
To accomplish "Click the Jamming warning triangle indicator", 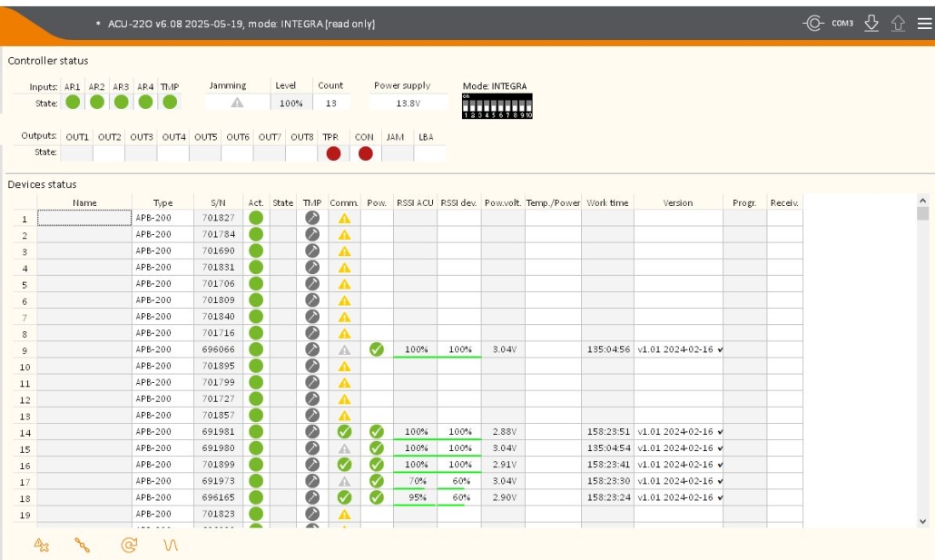I will (x=237, y=103).
